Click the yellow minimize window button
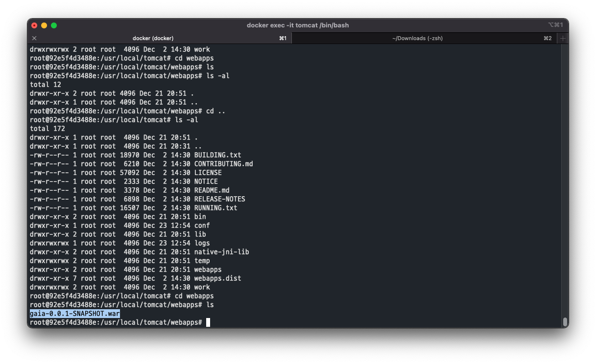 click(44, 25)
